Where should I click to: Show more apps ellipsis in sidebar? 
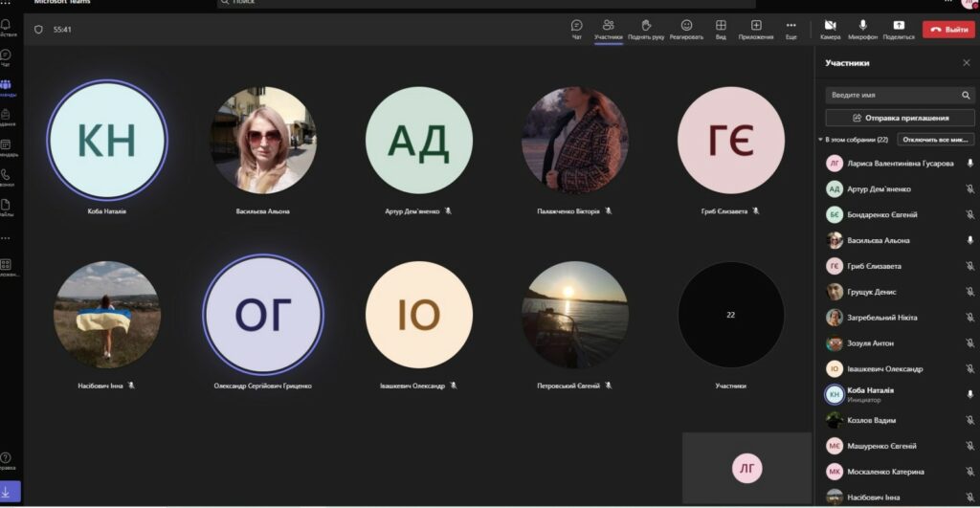(6, 238)
